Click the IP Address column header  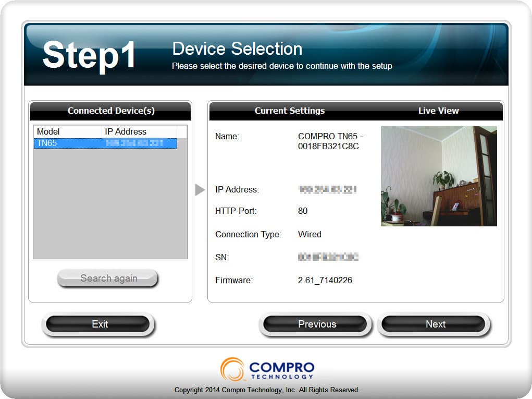pos(139,131)
